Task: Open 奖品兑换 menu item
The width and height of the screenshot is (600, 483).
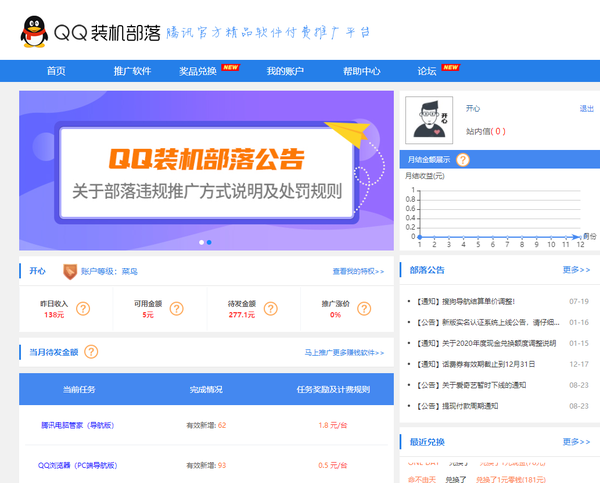Action: coord(198,71)
